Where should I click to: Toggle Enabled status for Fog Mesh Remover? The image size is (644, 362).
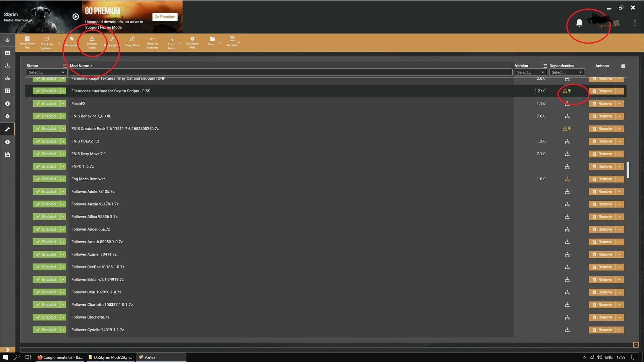46,179
